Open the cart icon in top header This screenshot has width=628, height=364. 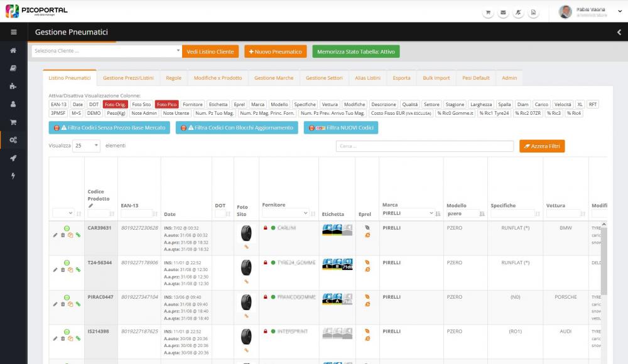488,13
